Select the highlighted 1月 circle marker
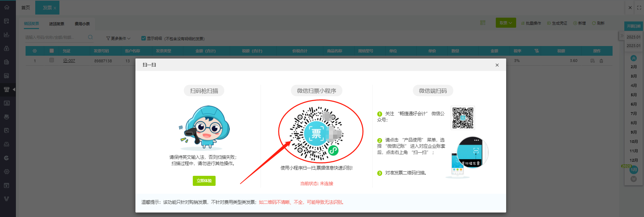 click(x=634, y=170)
